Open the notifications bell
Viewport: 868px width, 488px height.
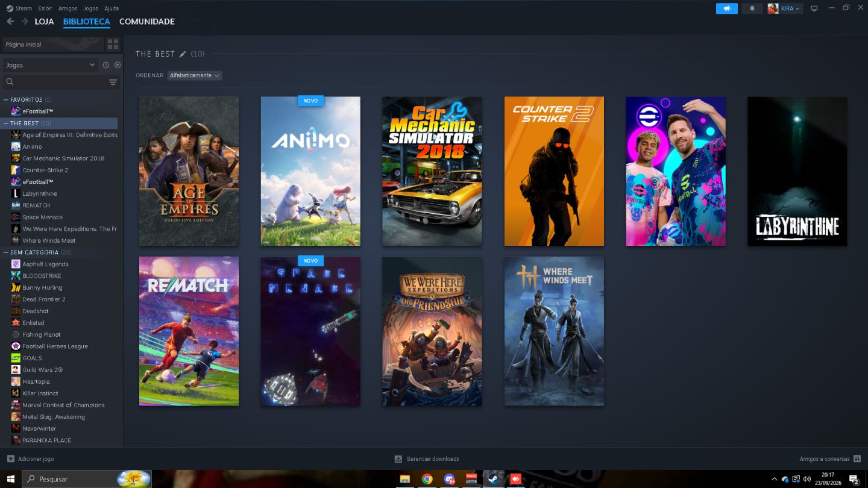click(x=752, y=8)
